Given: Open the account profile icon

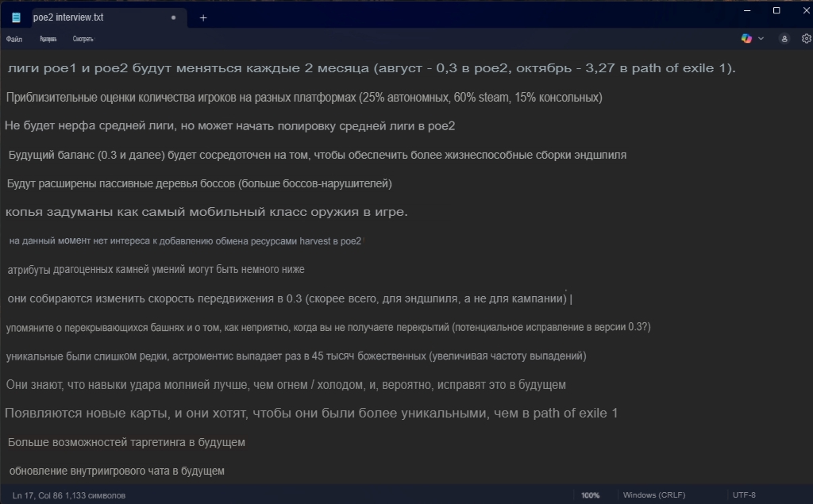Looking at the screenshot, I should pyautogui.click(x=784, y=38).
